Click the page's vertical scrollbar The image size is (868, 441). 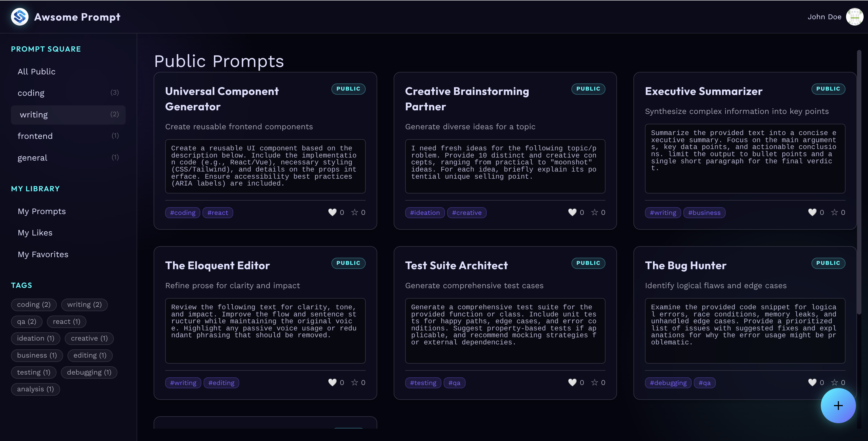[x=859, y=182]
